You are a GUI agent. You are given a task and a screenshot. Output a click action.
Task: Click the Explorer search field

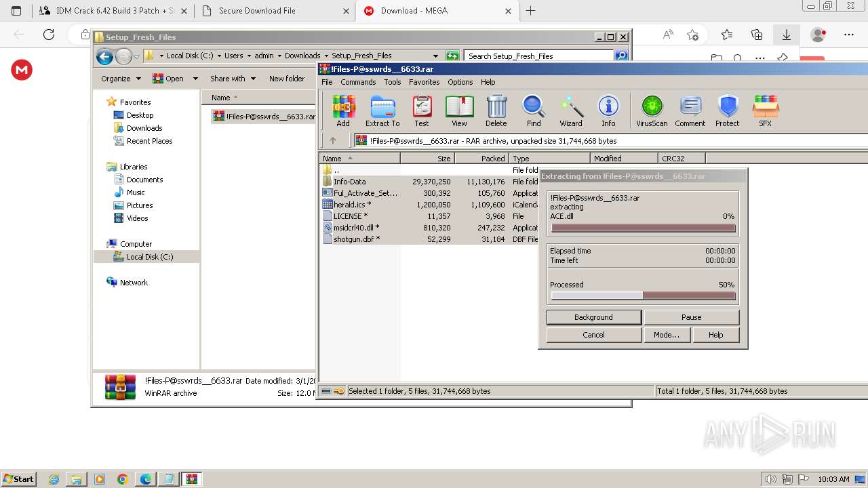pyautogui.click(x=539, y=56)
